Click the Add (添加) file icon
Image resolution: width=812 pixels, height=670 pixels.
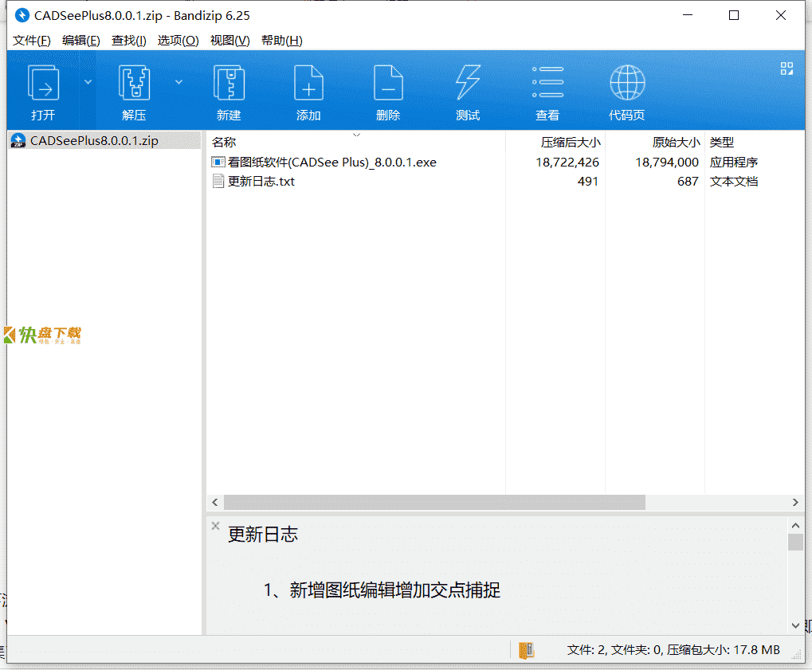click(308, 83)
